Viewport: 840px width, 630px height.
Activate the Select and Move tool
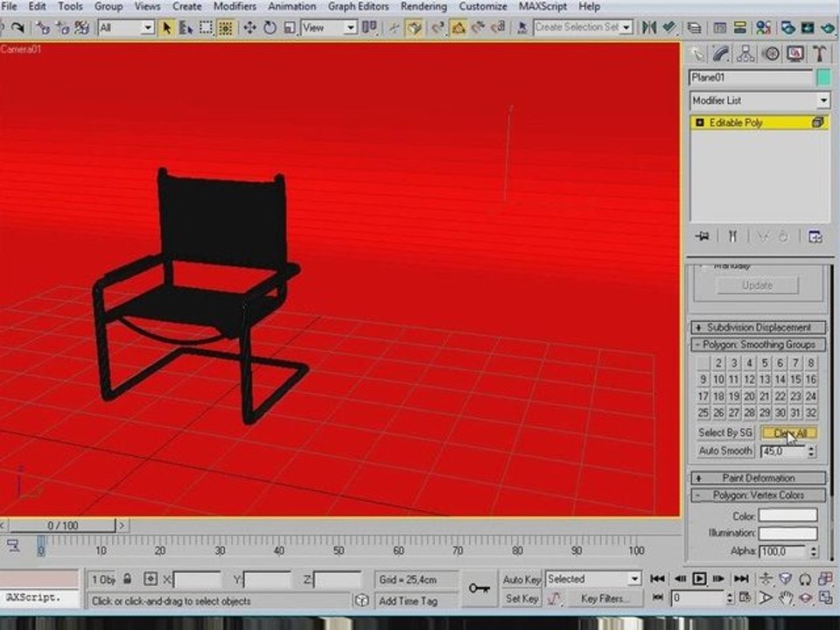pyautogui.click(x=249, y=27)
